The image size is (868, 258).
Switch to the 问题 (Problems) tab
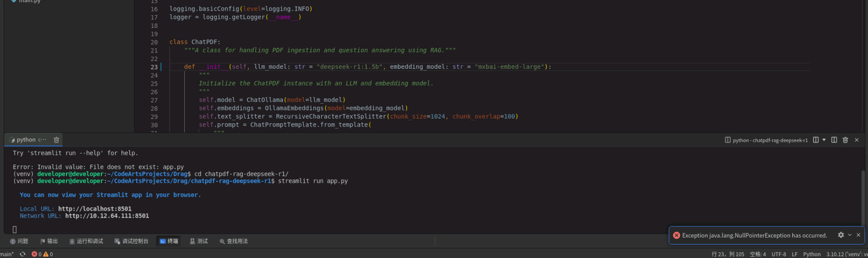click(x=19, y=241)
